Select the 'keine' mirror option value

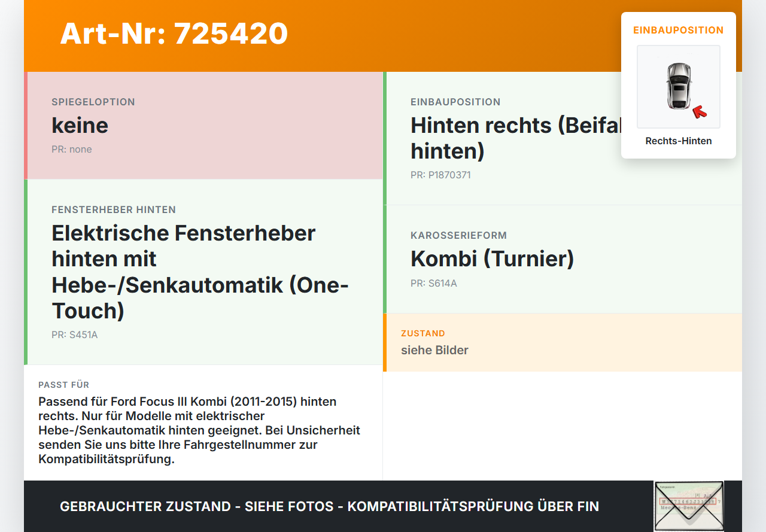pos(80,125)
